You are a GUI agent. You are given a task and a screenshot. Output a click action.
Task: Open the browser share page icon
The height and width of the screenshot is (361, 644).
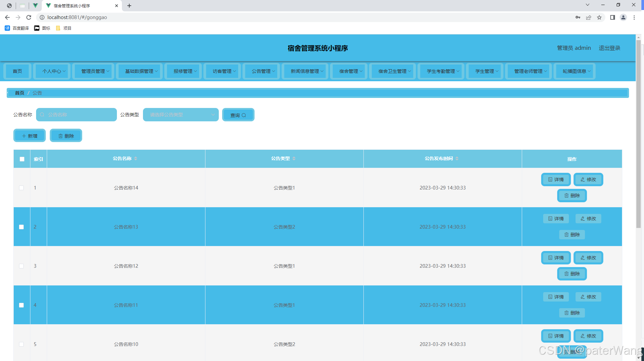[x=589, y=17]
